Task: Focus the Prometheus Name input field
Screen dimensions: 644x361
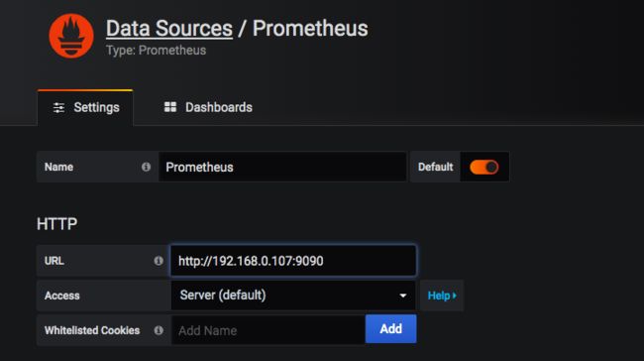Action: pos(282,167)
